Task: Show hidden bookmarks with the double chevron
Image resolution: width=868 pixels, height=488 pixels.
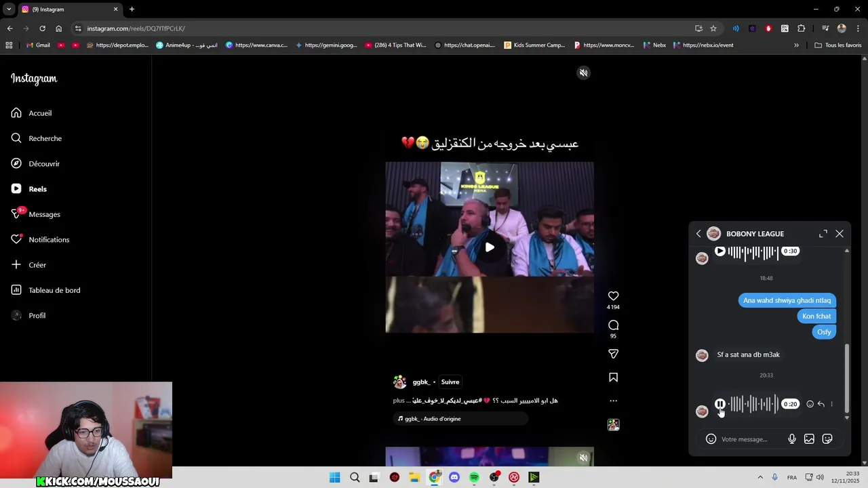Action: pyautogui.click(x=796, y=45)
